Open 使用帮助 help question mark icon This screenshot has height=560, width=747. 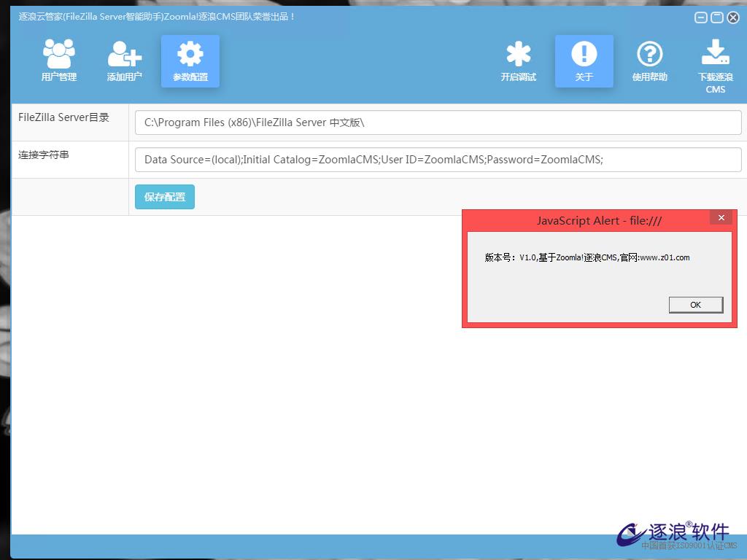pos(650,61)
